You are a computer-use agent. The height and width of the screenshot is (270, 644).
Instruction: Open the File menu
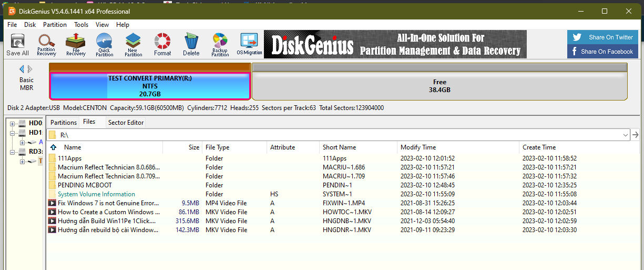(12, 25)
